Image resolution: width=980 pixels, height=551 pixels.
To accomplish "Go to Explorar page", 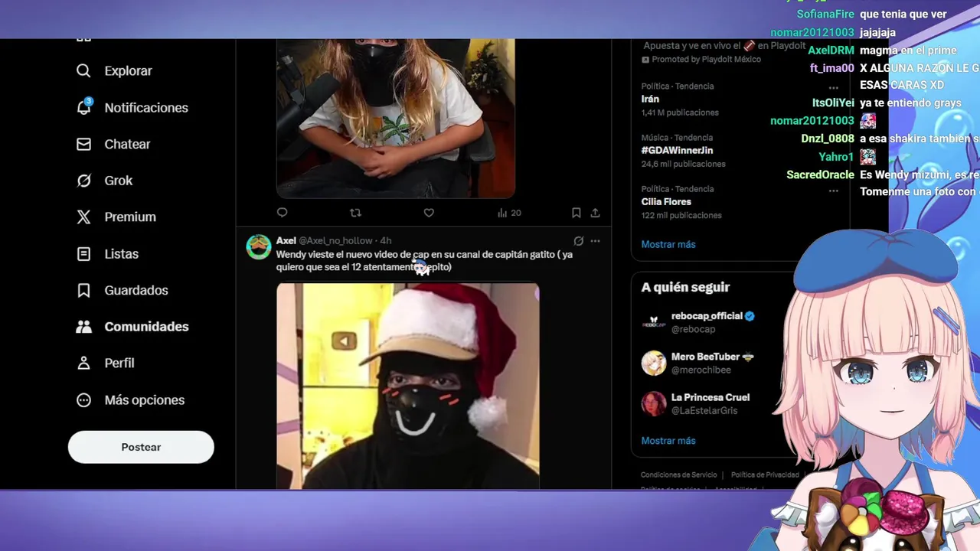I will click(x=128, y=70).
